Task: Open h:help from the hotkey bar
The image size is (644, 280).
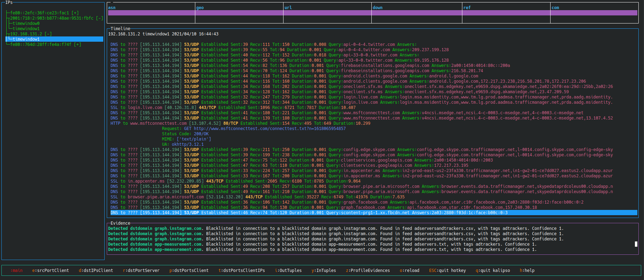Action: tap(527, 271)
